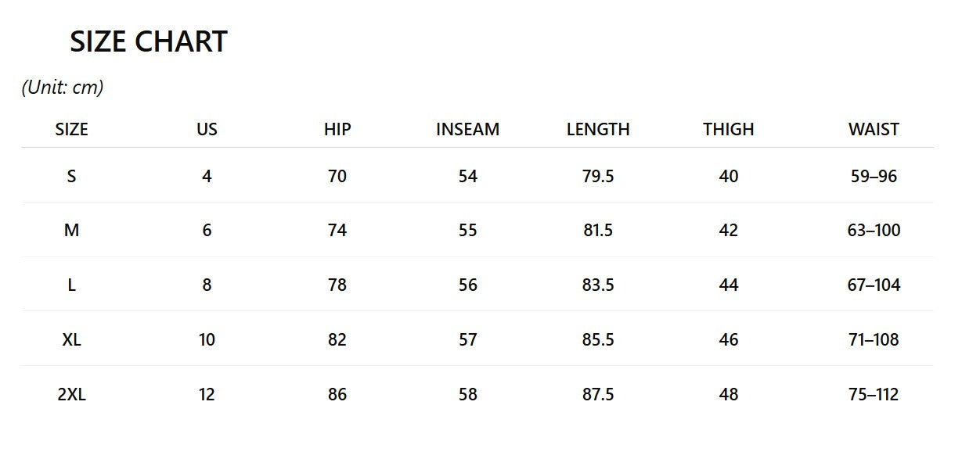Select the US column header

207,130
